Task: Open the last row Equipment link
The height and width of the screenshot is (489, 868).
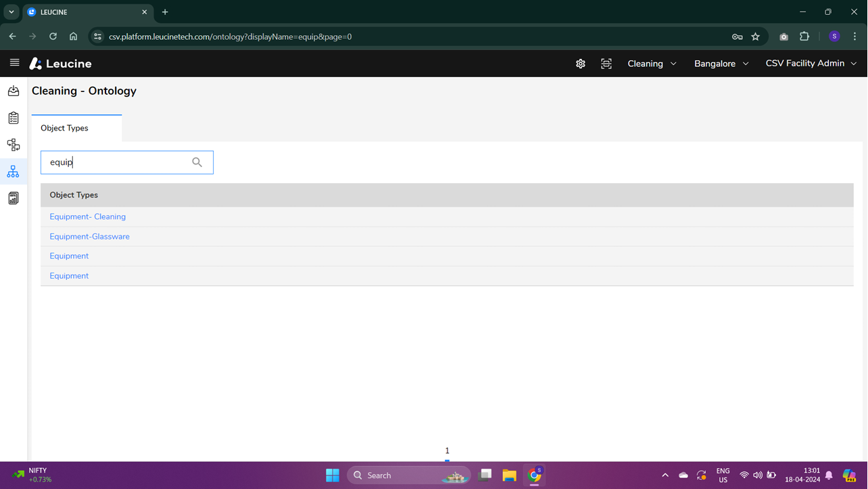Action: (x=69, y=276)
